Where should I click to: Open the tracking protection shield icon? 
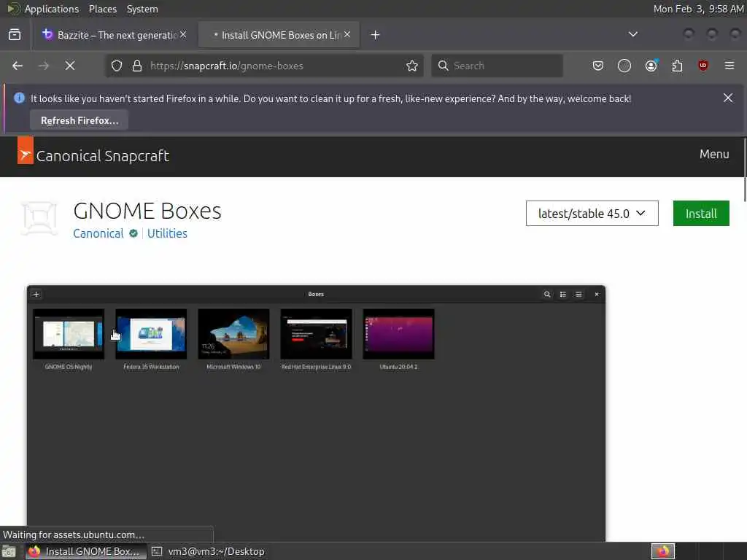coord(117,66)
